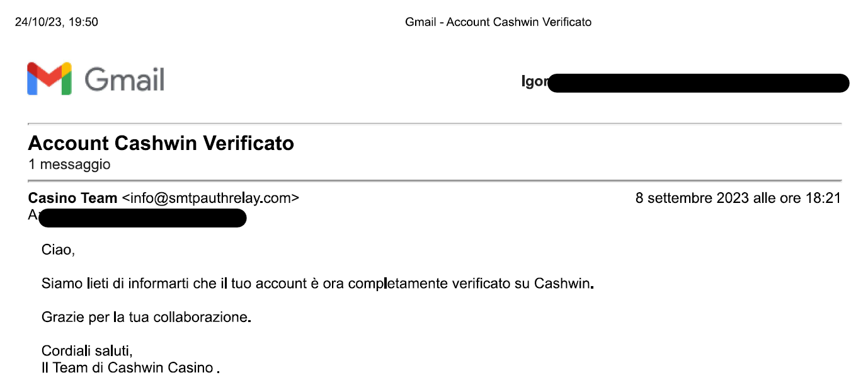
Task: Click the signature Il Team di Cashwin Casino
Action: coord(129,367)
